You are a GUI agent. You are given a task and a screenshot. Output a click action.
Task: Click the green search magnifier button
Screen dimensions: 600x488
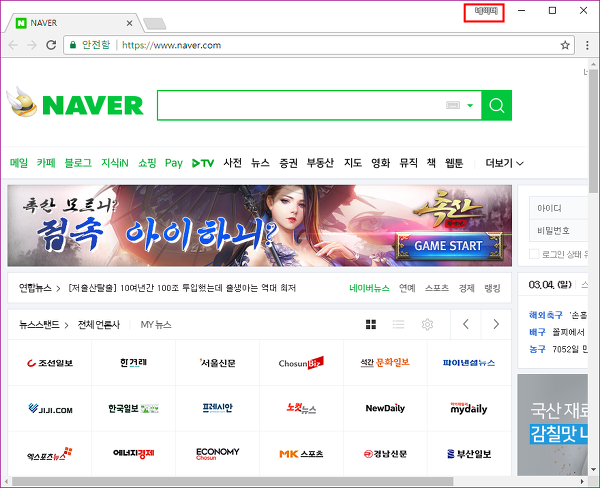[496, 105]
